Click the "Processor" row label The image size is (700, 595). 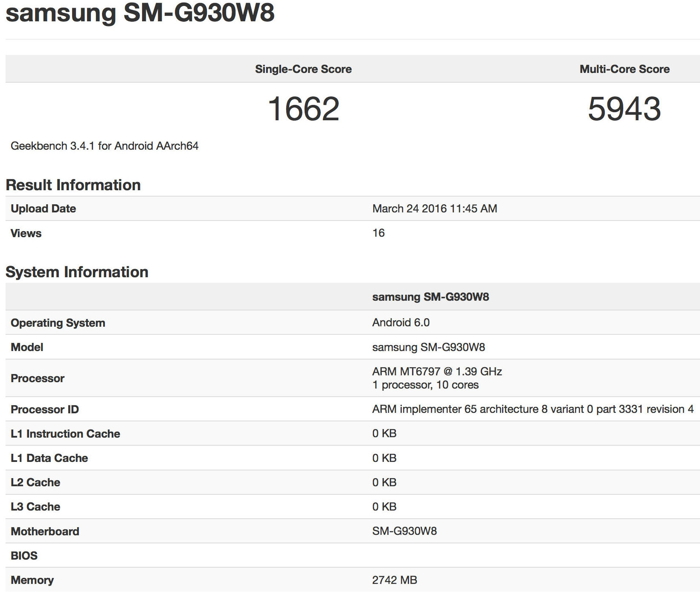pyautogui.click(x=38, y=378)
